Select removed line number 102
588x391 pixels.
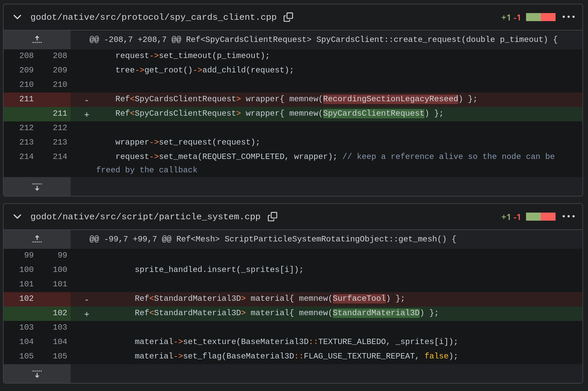coord(26,298)
